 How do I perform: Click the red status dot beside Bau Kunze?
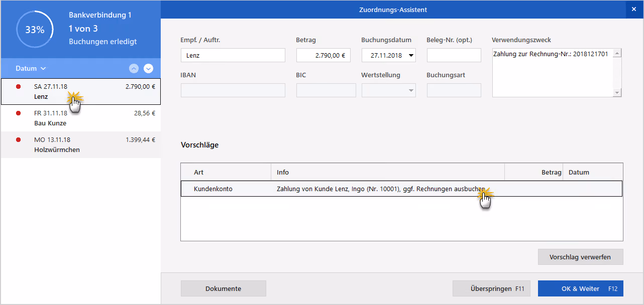(19, 113)
